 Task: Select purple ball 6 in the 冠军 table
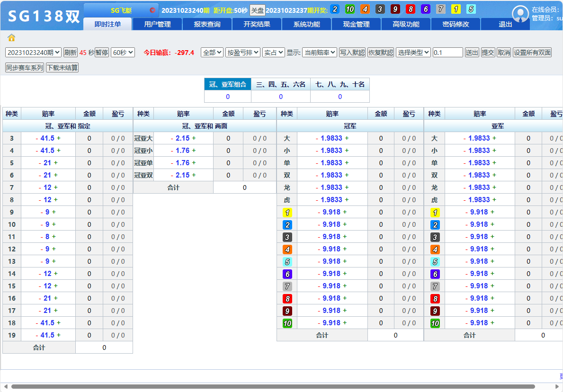287,274
